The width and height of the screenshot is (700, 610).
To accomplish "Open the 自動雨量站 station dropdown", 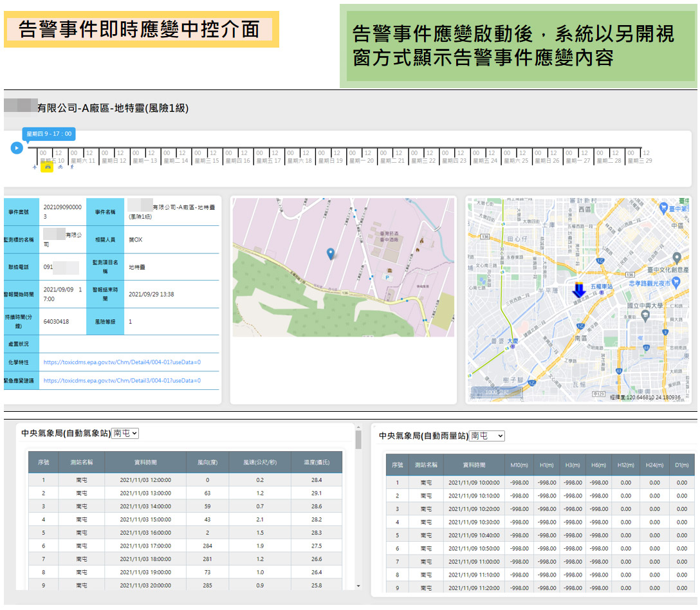I will (x=486, y=436).
